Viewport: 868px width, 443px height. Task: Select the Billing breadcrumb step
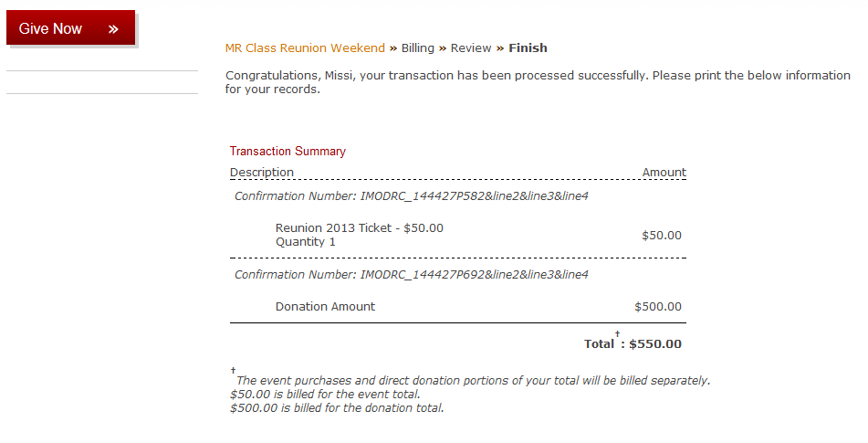(x=417, y=48)
